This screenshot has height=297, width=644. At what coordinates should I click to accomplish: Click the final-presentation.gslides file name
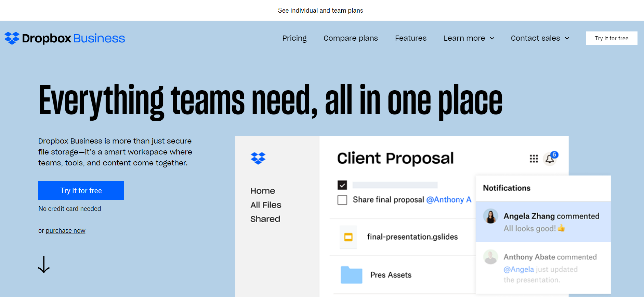click(x=412, y=237)
